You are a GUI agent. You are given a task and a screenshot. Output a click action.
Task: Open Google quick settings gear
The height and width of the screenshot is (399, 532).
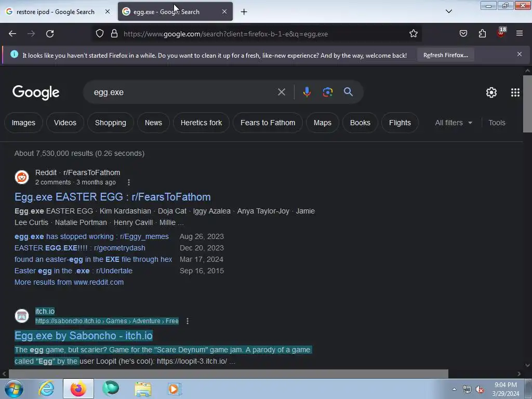[491, 92]
